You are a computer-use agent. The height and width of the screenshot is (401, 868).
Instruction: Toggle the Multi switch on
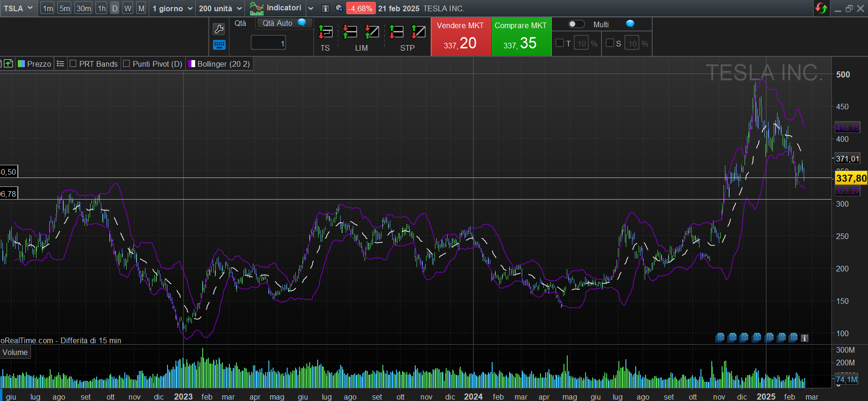(x=576, y=24)
